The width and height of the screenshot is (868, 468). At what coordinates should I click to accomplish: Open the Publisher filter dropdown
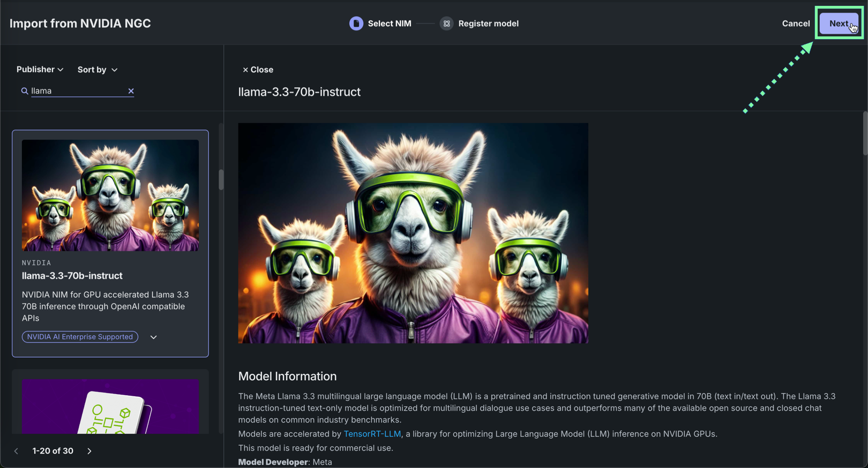40,70
